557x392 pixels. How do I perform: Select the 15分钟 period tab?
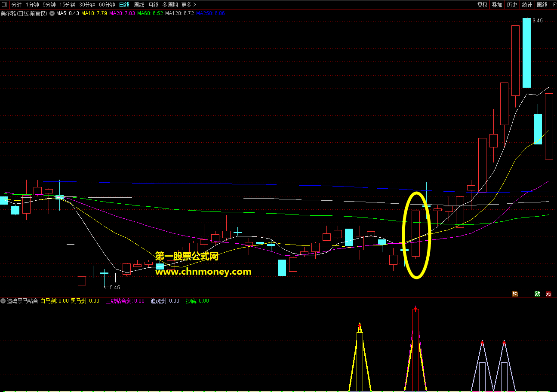coord(68,5)
